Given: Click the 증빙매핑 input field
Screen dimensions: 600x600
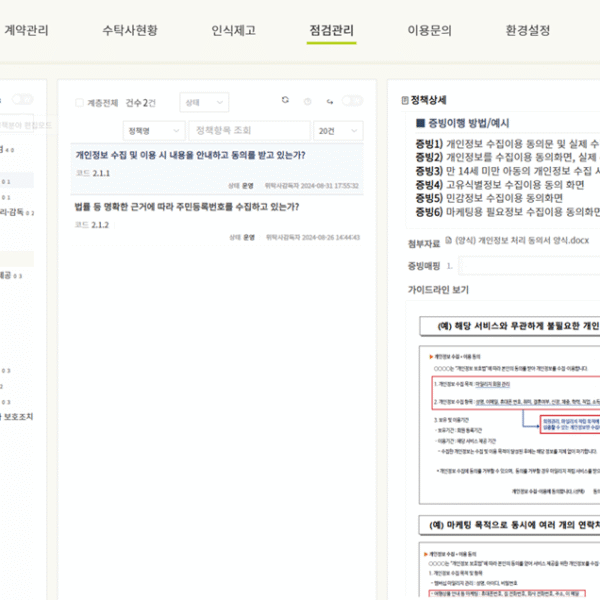Looking at the screenshot, I should click(x=530, y=266).
